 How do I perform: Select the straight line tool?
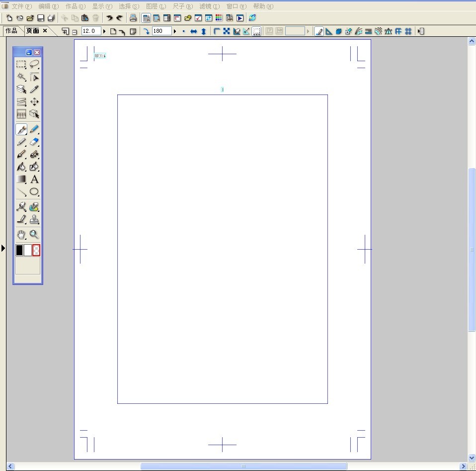click(x=21, y=192)
